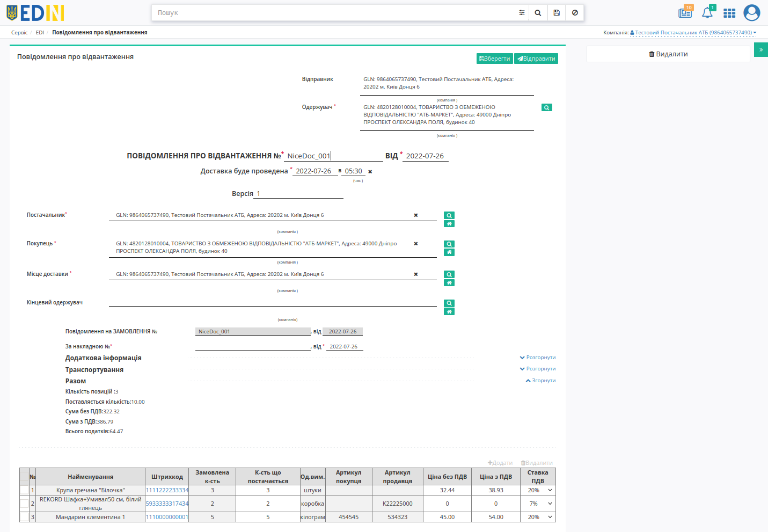Go to Сервіс breadcrumb
This screenshot has height=532, width=768.
(x=19, y=33)
